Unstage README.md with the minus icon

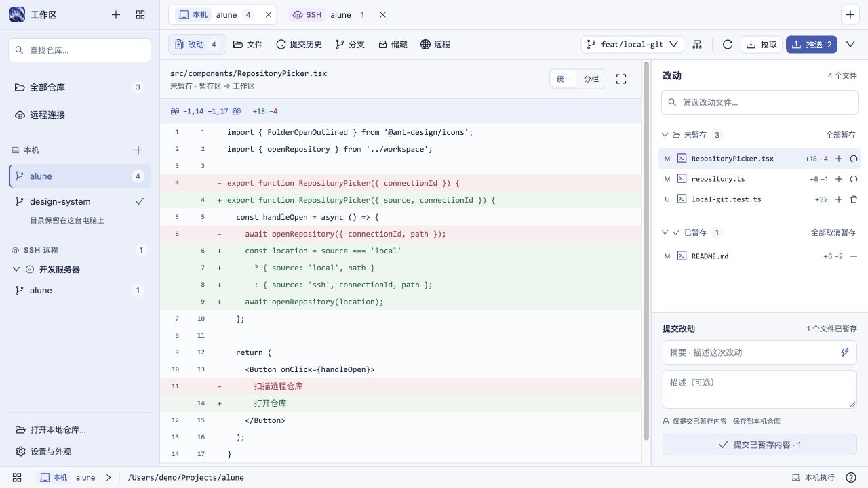(854, 256)
